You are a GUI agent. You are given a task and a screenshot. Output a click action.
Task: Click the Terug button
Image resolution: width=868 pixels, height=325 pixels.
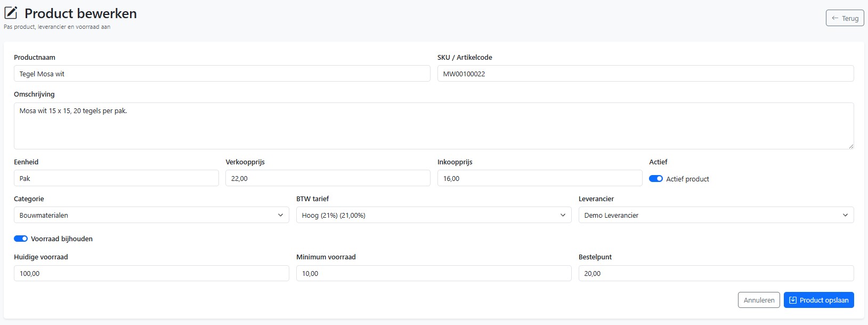(x=845, y=18)
